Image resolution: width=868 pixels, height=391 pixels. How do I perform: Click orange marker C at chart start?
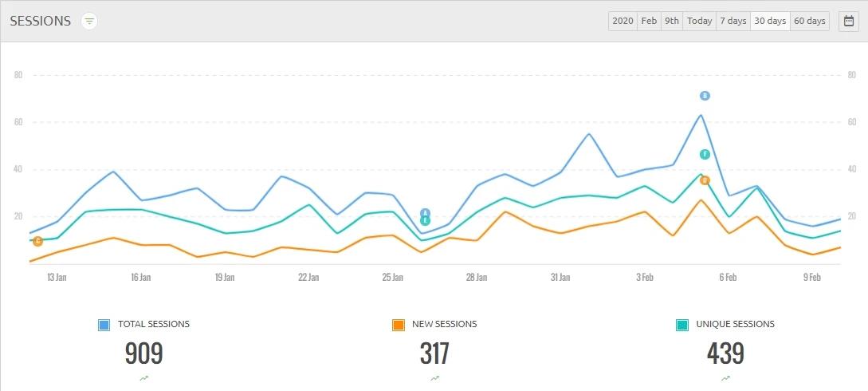point(37,242)
